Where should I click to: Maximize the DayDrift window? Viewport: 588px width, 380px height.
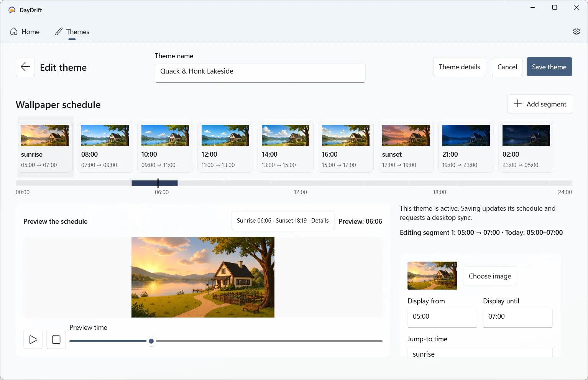pyautogui.click(x=554, y=8)
